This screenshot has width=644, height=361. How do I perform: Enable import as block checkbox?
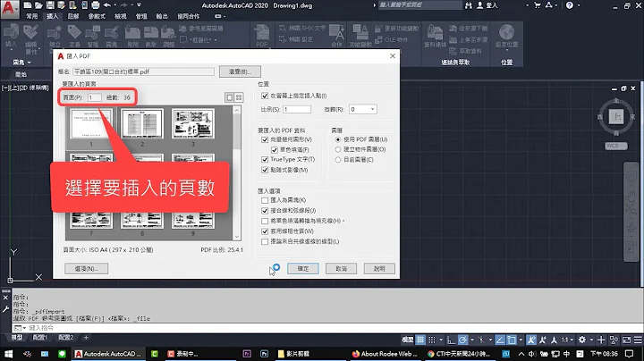click(265, 200)
